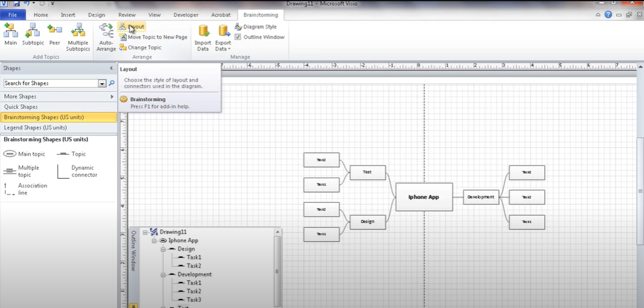Open the Undo history dropdown arrow

point(33,4)
